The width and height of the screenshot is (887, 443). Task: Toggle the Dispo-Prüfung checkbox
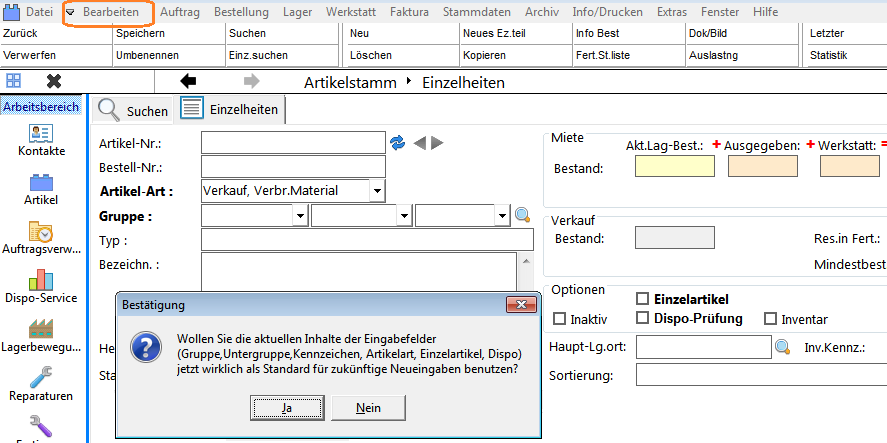point(642,318)
